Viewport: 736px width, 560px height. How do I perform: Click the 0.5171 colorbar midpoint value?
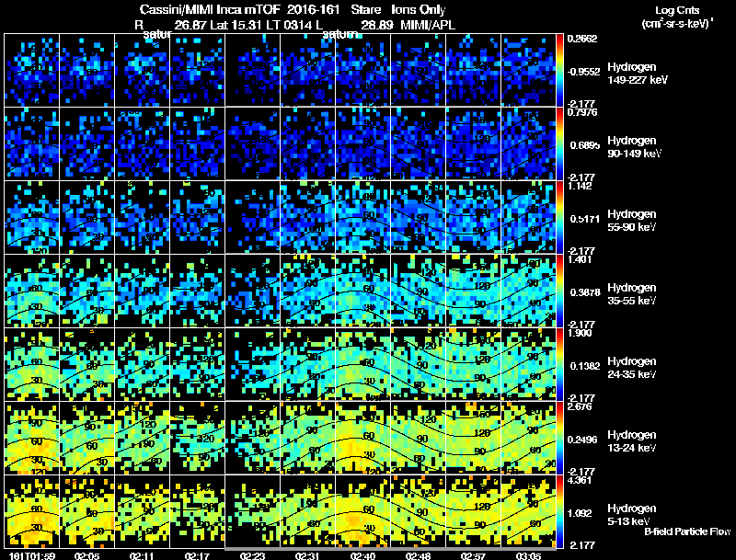coord(585,219)
